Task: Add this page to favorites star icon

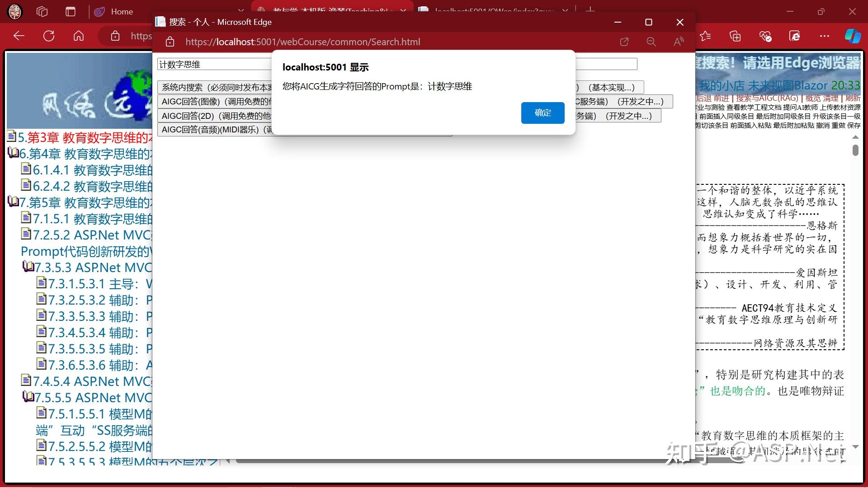Action: 705,36
